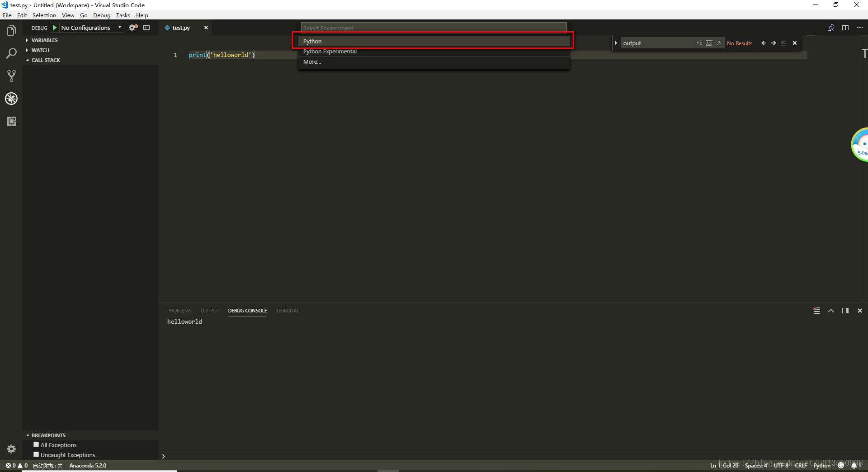Toggle Match Case in find widget

point(699,43)
